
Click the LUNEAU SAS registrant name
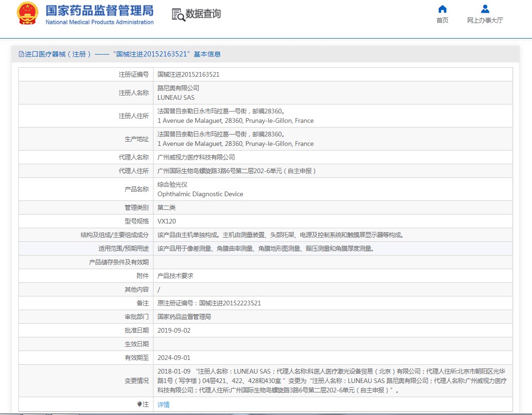coord(176,98)
